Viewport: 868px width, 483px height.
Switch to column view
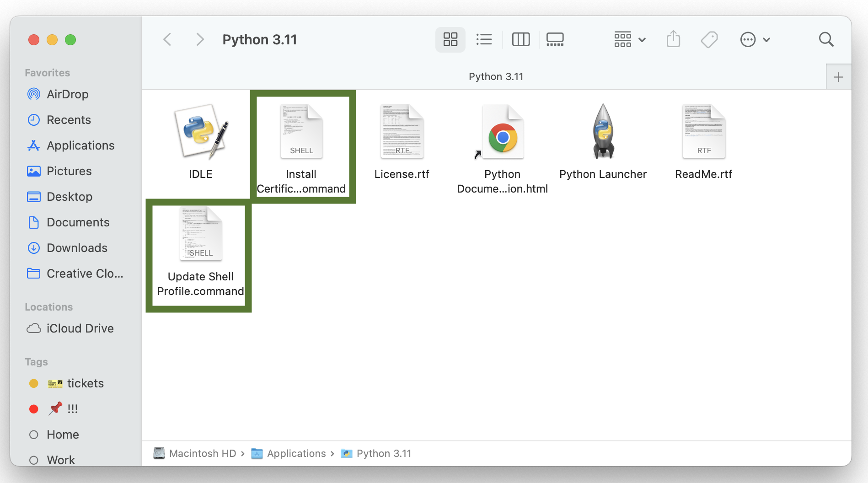point(521,40)
